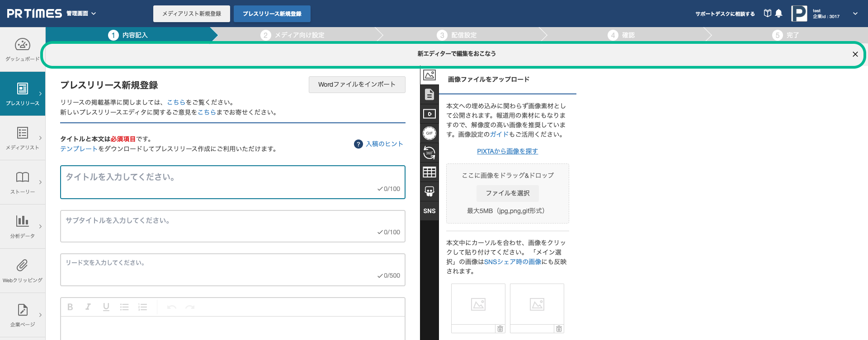Select the image upload tool icon
This screenshot has height=340, width=868.
click(x=429, y=75)
